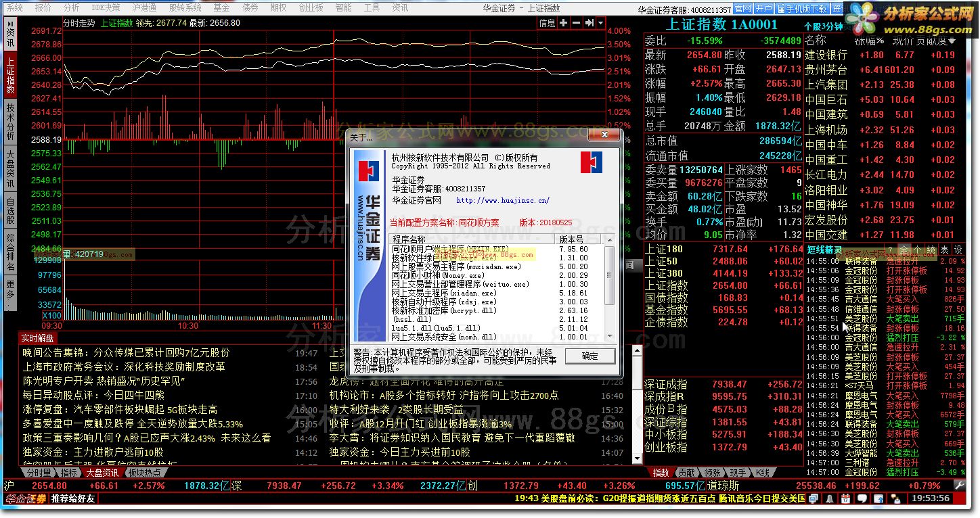This screenshot has width=980, height=518.
Task: Click the up arrow of the news panel scrollbar
Action: tap(636, 350)
